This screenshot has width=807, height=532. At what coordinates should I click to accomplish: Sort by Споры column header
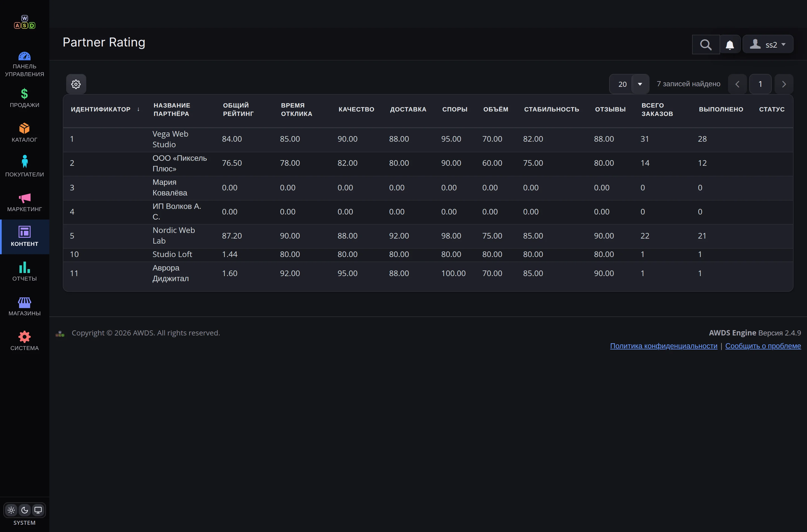[x=454, y=109]
